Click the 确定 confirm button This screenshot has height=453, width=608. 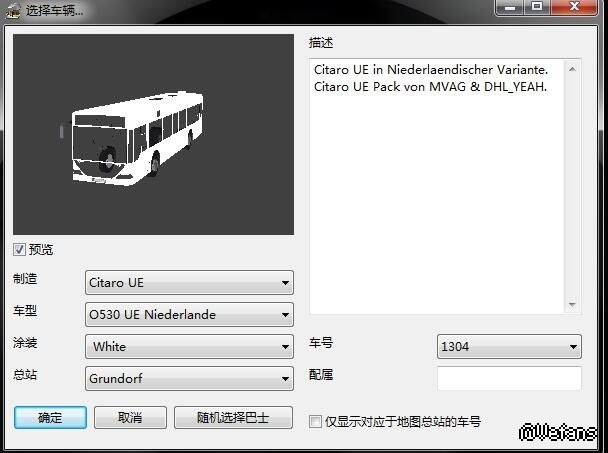point(50,417)
